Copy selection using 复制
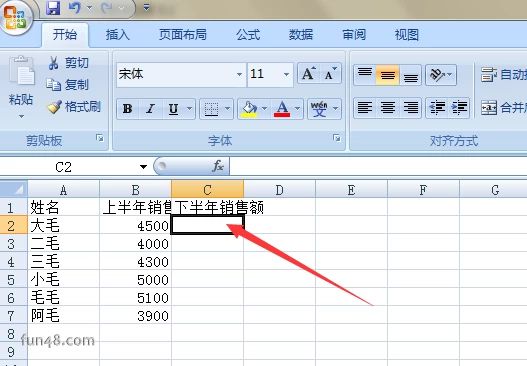 (x=68, y=84)
